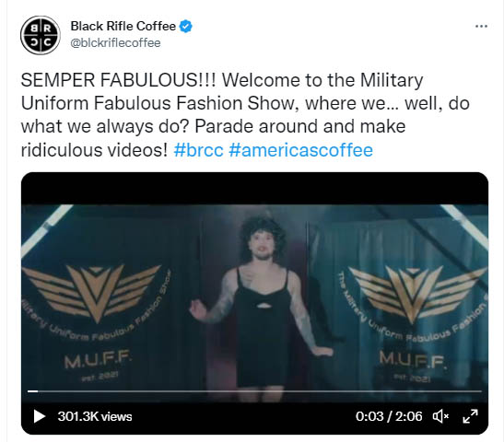Image resolution: width=504 pixels, height=442 pixels.
Task: Expand video to fullscreen
Action: click(470, 416)
